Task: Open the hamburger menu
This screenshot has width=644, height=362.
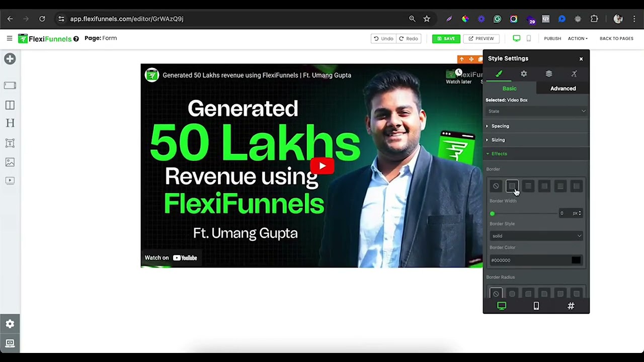Action: (x=9, y=38)
